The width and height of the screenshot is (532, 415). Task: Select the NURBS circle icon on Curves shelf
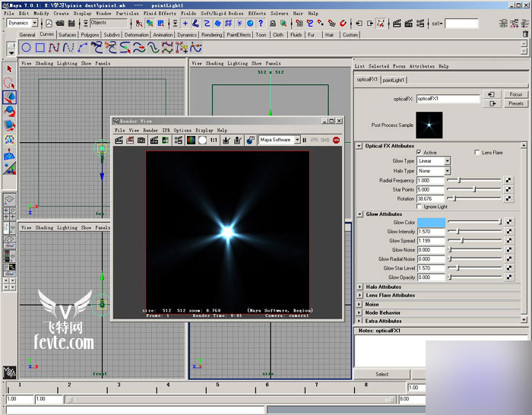coord(26,47)
